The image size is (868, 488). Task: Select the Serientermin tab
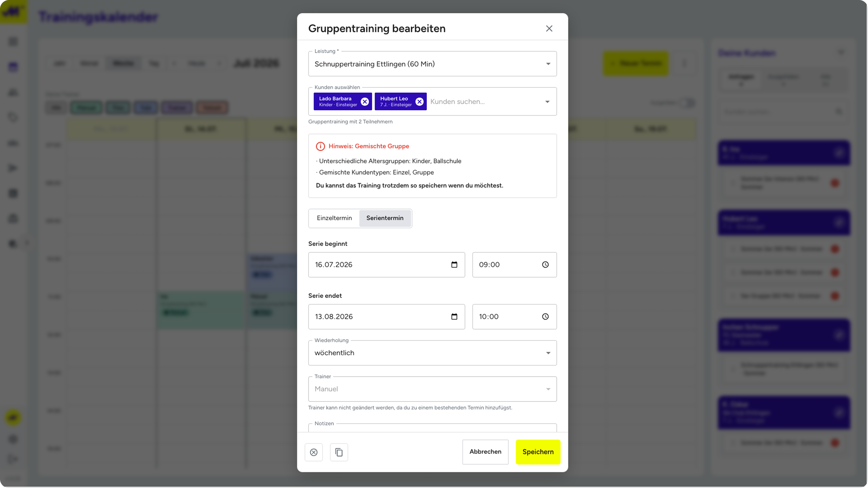point(385,218)
